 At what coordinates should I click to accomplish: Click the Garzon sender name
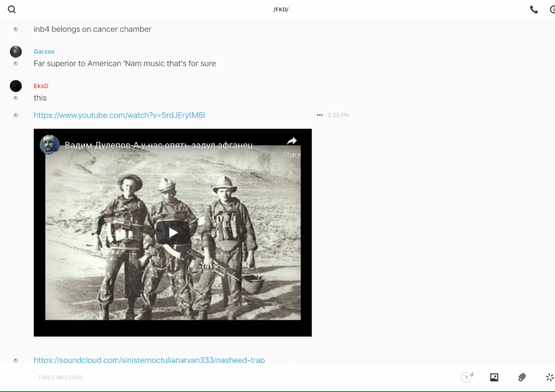[x=44, y=52]
